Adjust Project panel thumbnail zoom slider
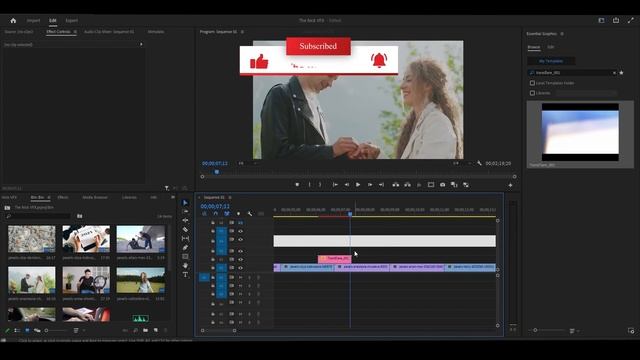Image resolution: width=640 pixels, height=360 pixels. (x=56, y=330)
